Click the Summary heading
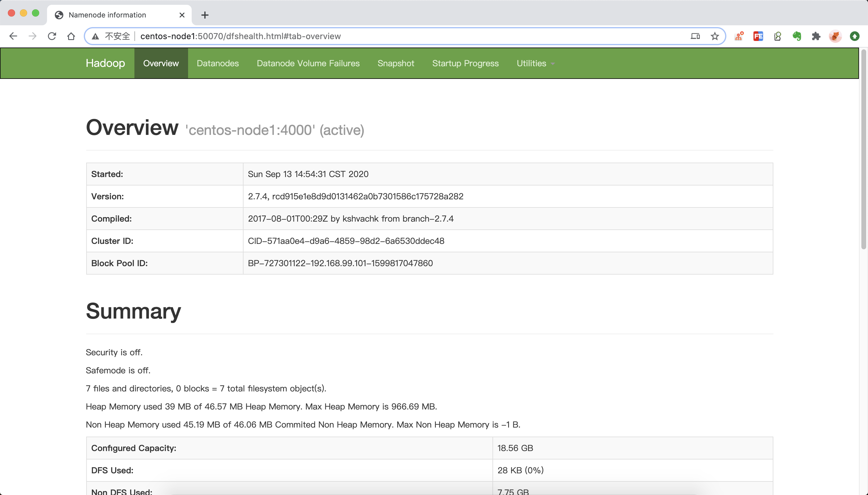Viewport: 868px width, 495px height. (x=134, y=311)
